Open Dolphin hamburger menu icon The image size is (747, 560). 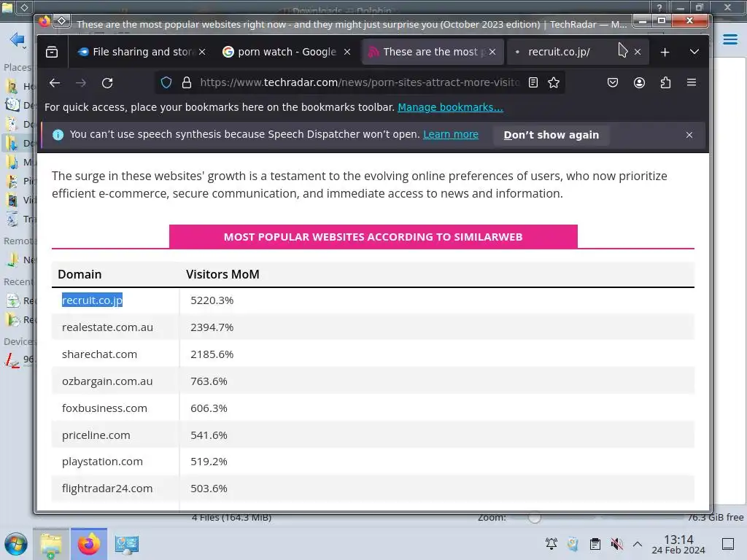click(730, 39)
